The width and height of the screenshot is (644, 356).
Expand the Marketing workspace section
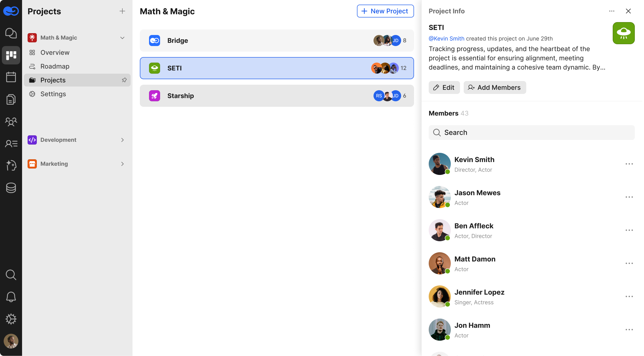point(122,164)
